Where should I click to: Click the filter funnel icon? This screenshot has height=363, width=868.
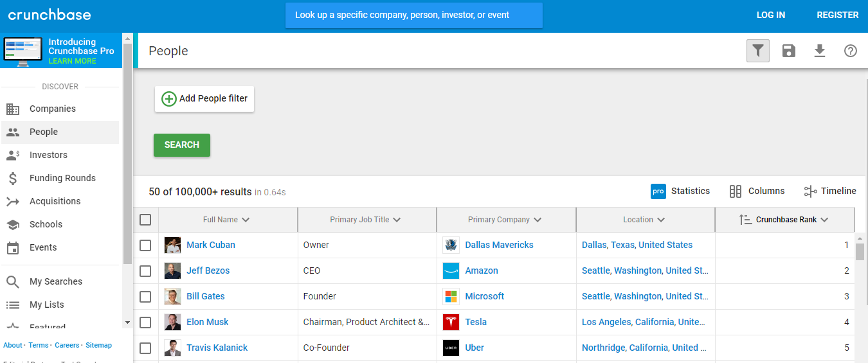click(758, 51)
